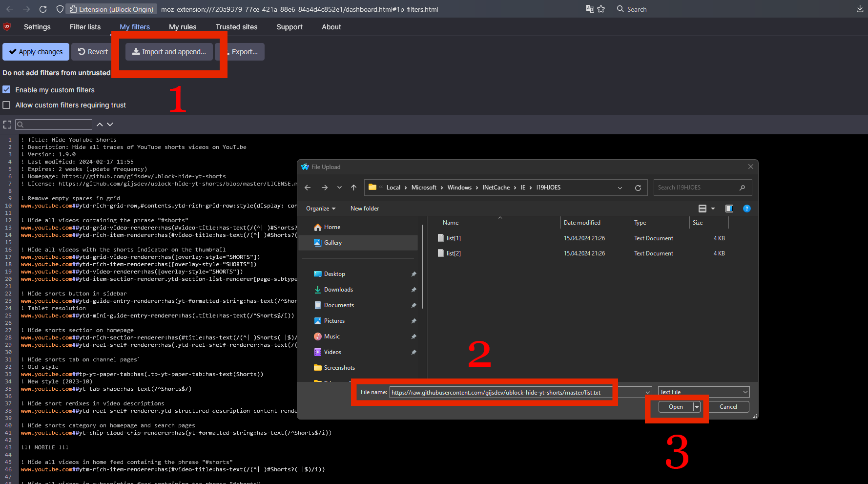868x484 pixels.
Task: Uncheck Enable my custom filters
Action: pos(6,90)
